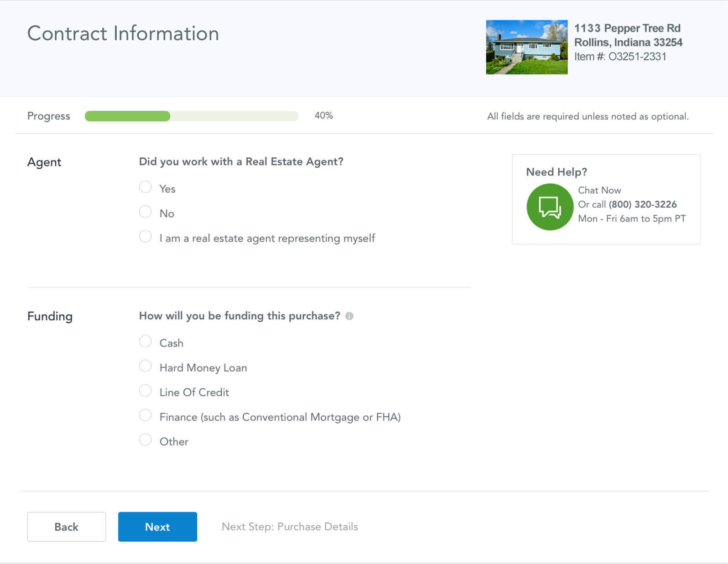
Task: Select Yes for Real Estate Agent
Action: pos(146,187)
